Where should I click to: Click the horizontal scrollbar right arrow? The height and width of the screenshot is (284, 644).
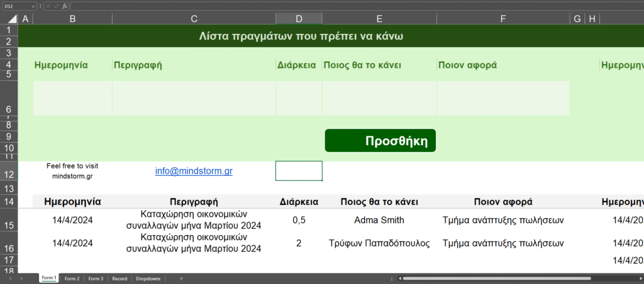pyautogui.click(x=640, y=278)
